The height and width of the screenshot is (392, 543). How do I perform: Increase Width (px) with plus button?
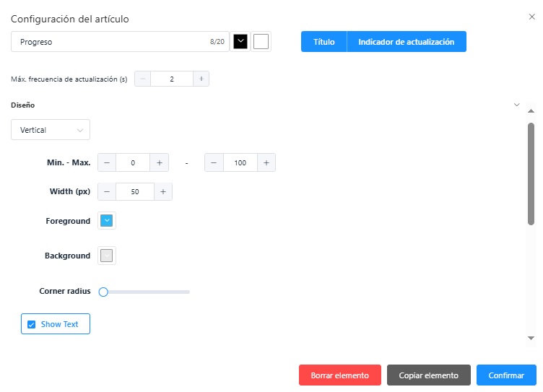(x=163, y=191)
